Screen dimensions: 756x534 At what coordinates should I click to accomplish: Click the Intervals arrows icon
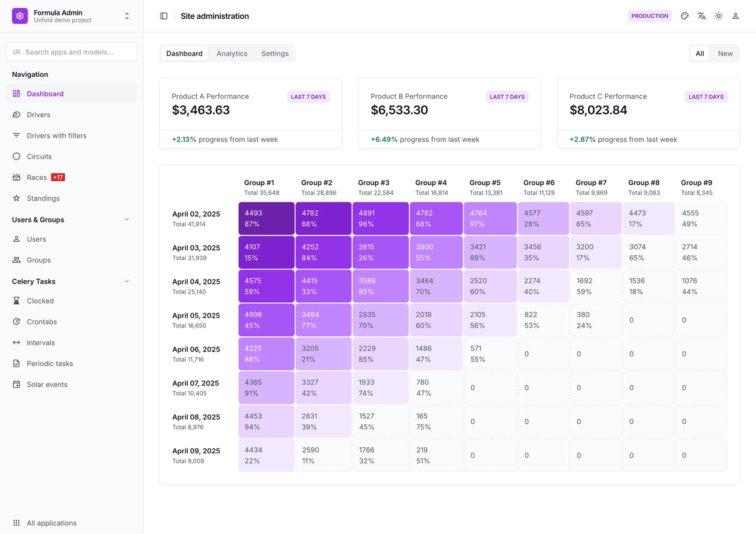[16, 343]
